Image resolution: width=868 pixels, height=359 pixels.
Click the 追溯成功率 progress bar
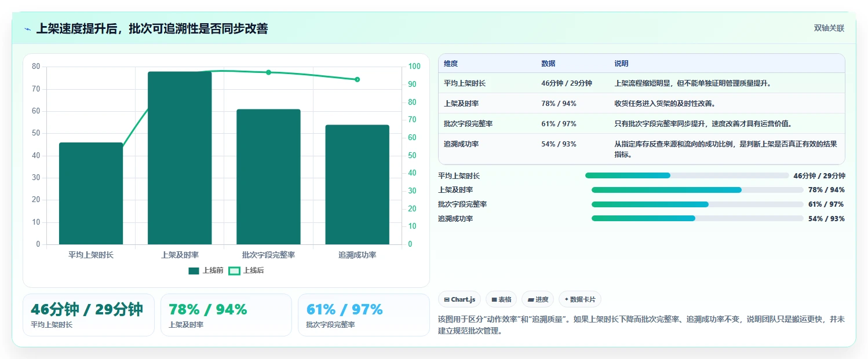tap(697, 218)
